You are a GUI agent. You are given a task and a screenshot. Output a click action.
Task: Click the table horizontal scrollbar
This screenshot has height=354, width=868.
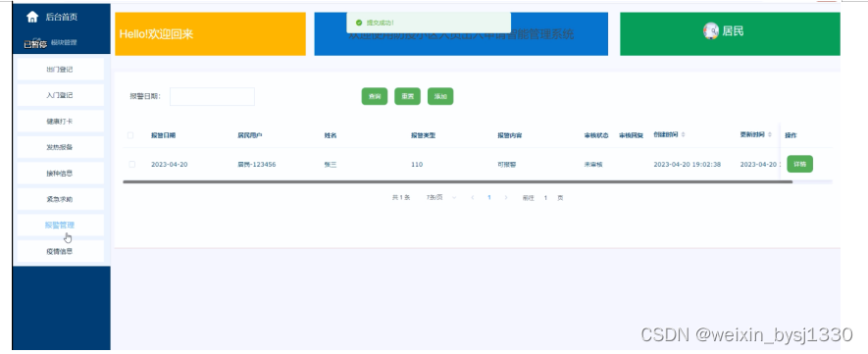pyautogui.click(x=457, y=181)
